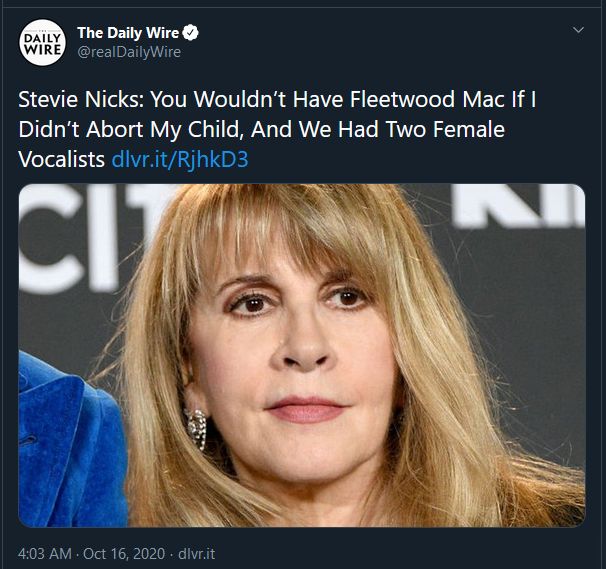The height and width of the screenshot is (569, 606).
Task: Open the tweet options chevron menu
Action: pos(576,31)
